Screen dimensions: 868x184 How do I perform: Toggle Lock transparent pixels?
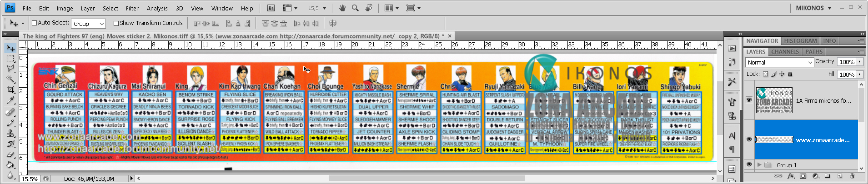point(765,74)
